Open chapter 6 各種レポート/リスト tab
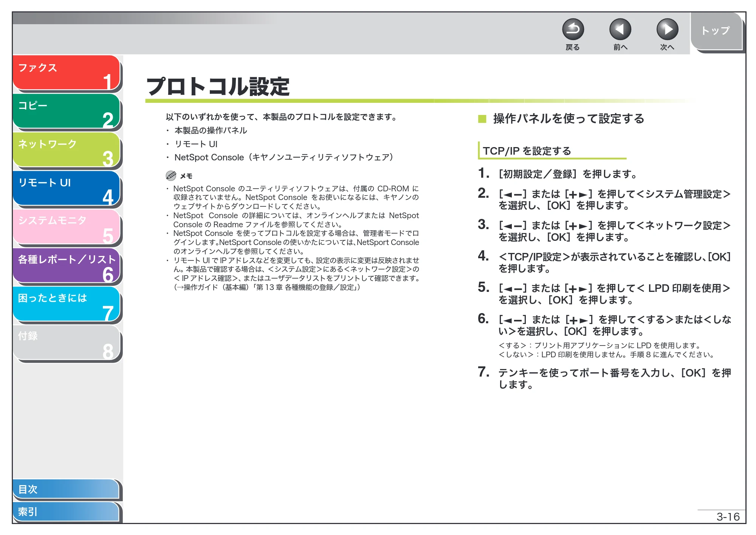This screenshot has height=535, width=756. (66, 265)
